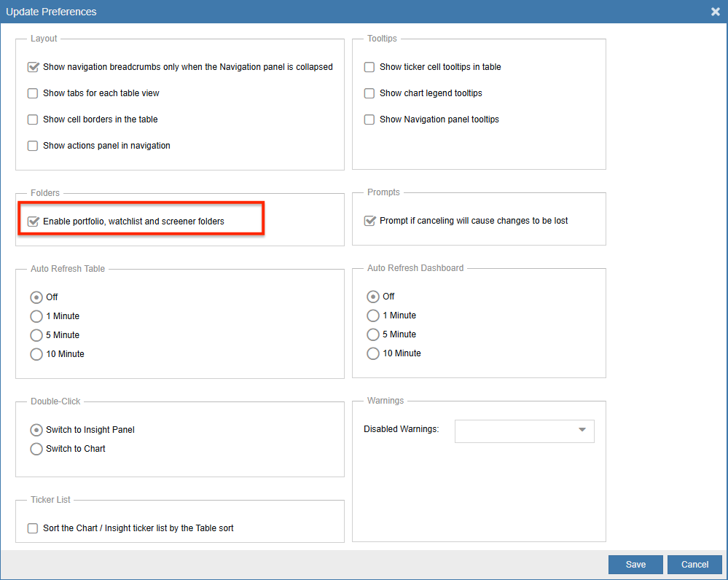This screenshot has width=728, height=580.
Task: Select 1 Minute for Auto Refresh Dashboard
Action: coord(373,316)
